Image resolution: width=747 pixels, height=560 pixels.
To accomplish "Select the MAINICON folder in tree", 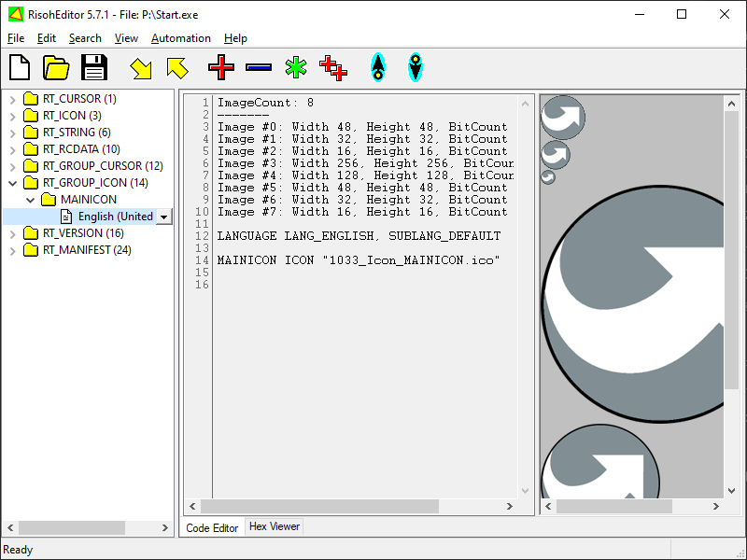I will point(89,200).
